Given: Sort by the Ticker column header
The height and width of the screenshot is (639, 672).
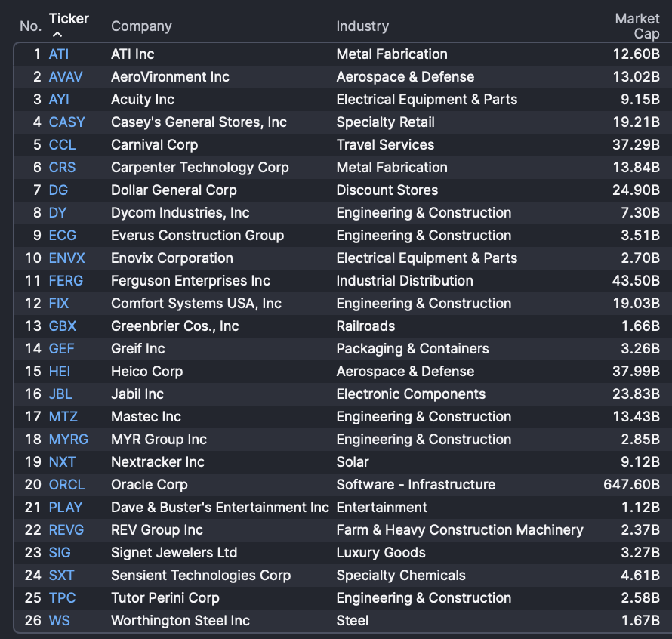Looking at the screenshot, I should point(69,19).
